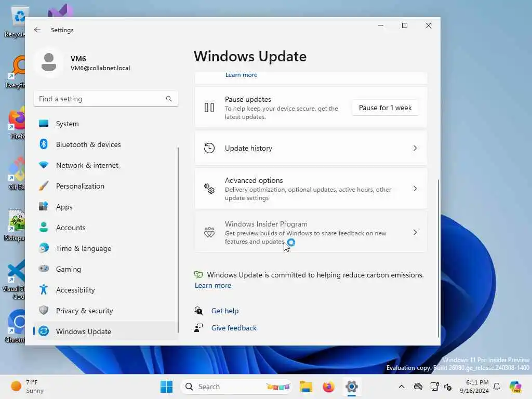Click the Network & internet wifi icon
This screenshot has height=399, width=532.
coord(44,165)
